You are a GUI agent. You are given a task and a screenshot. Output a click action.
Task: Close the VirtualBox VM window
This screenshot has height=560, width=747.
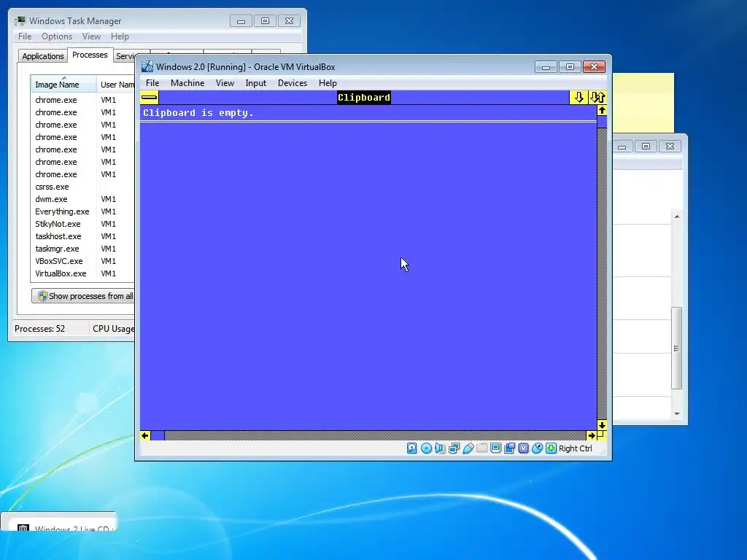tap(594, 67)
